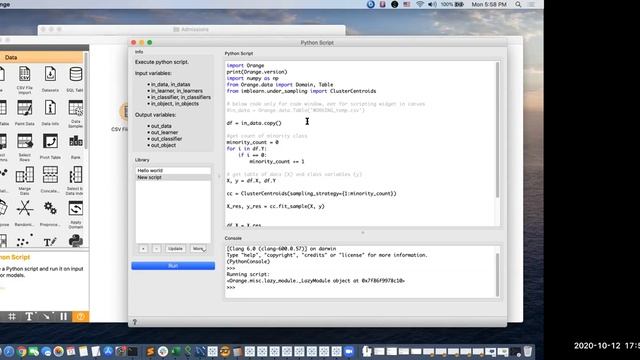Click Update in the script library
The height and width of the screenshot is (360, 640).
tap(175, 249)
